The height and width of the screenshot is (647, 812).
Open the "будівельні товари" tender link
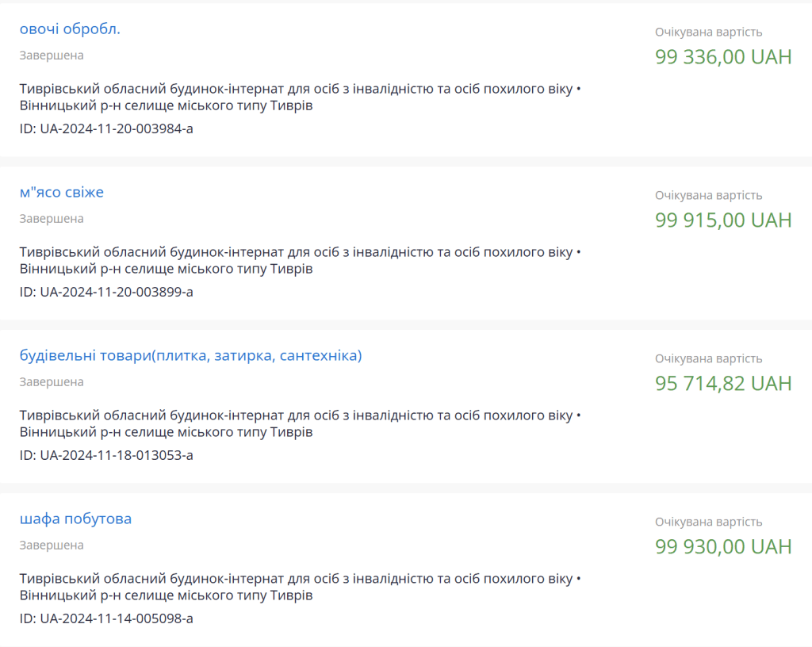[190, 356]
